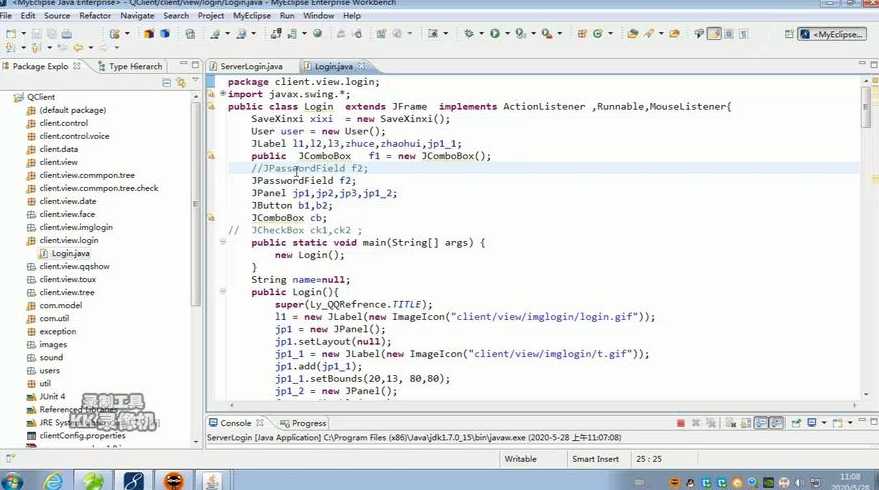Open the Navigate menu

point(137,16)
